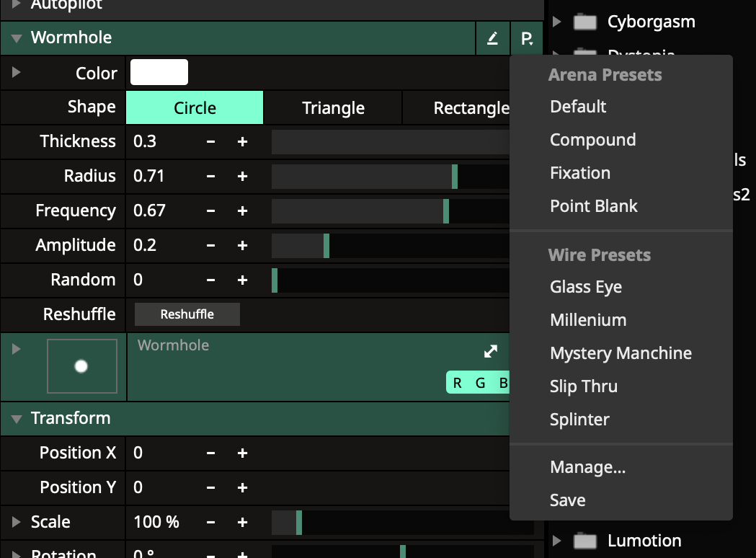Click the Wormhole preview thumbnail
Viewport: 756px width, 558px height.
click(x=81, y=366)
